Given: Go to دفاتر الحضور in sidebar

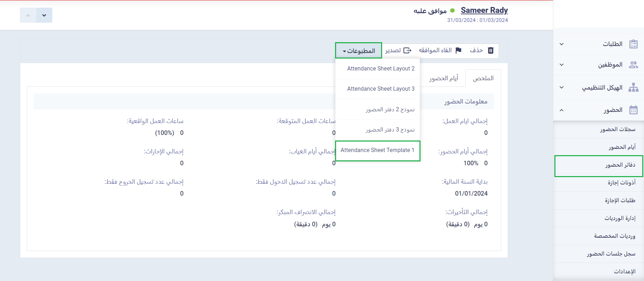Looking at the screenshot, I should 620,165.
